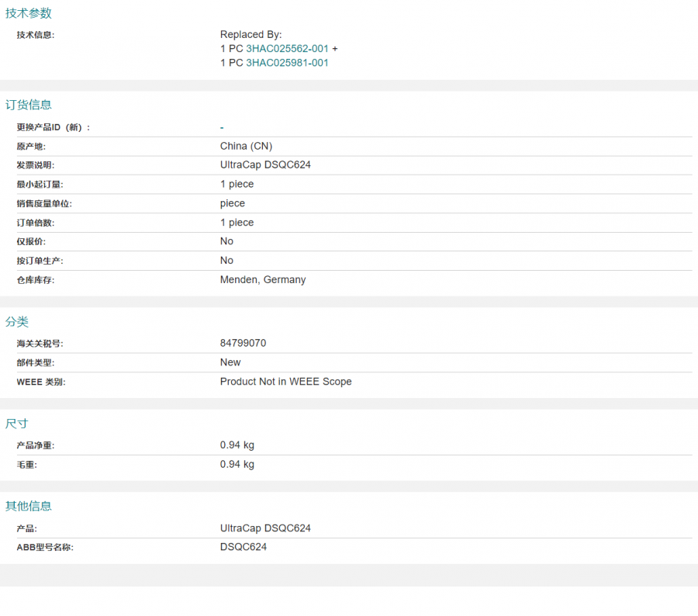Select the 按订单生产 label

(x=40, y=261)
